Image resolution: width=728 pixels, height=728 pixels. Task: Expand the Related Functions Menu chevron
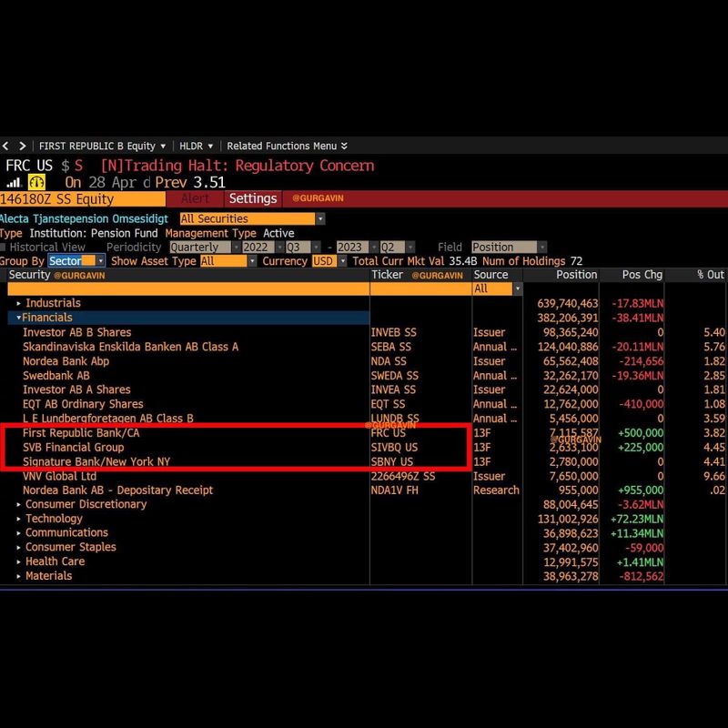click(x=343, y=146)
